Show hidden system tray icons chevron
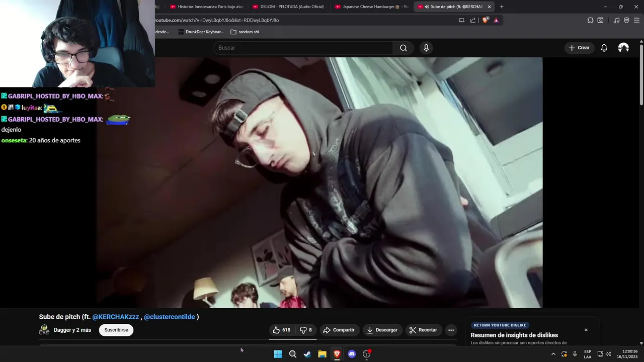 553,354
